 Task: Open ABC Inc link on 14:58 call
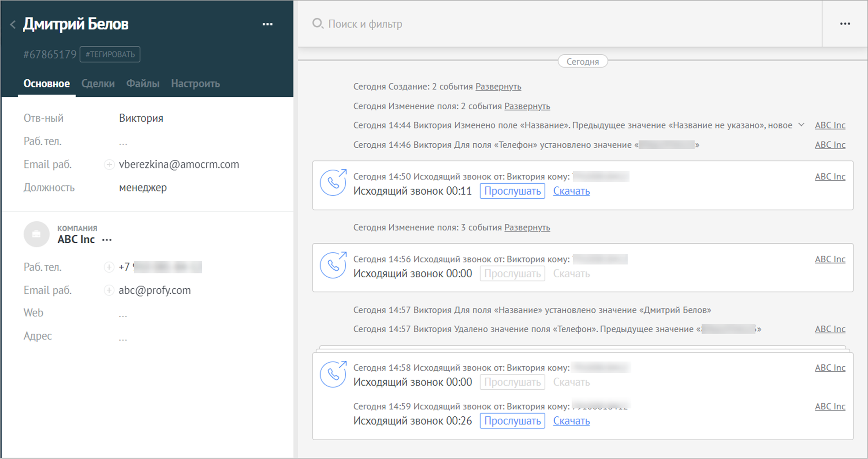click(x=830, y=368)
